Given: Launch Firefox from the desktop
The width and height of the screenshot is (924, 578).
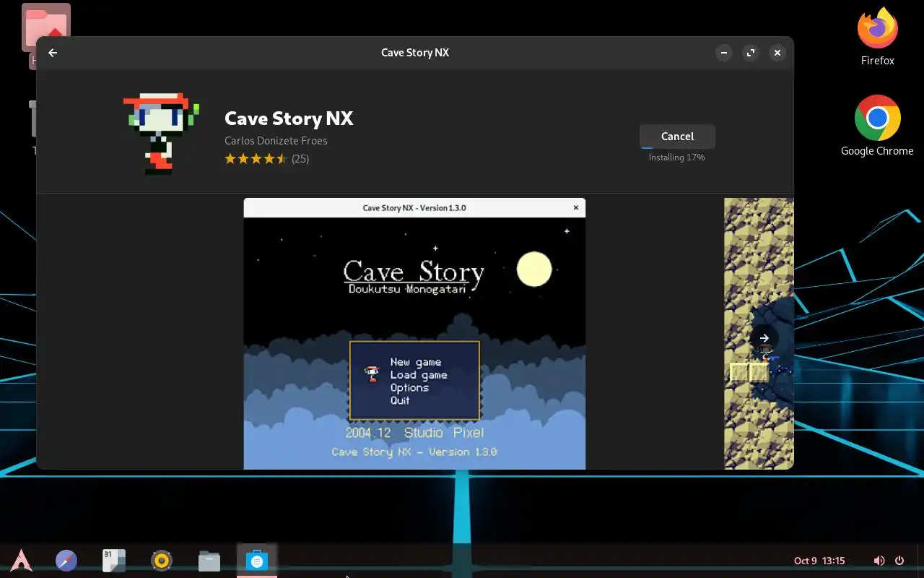Looking at the screenshot, I should click(878, 36).
